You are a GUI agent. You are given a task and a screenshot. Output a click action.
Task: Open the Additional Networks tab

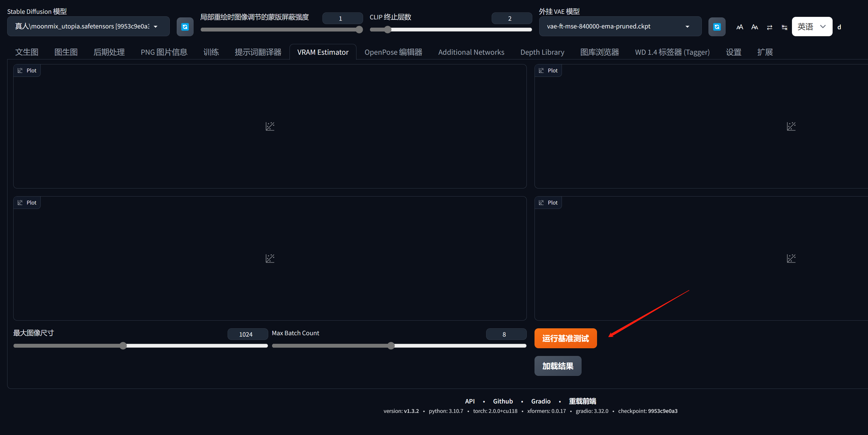point(471,52)
